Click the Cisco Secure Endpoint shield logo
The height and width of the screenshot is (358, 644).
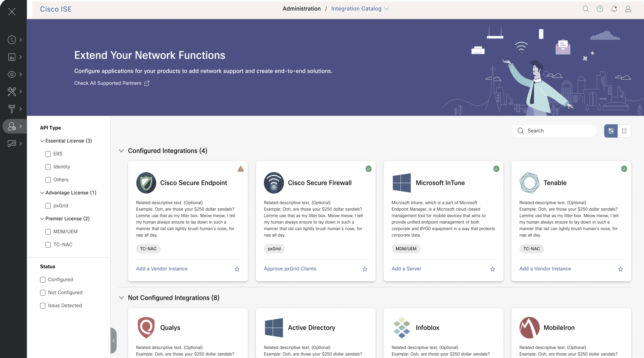(x=146, y=182)
